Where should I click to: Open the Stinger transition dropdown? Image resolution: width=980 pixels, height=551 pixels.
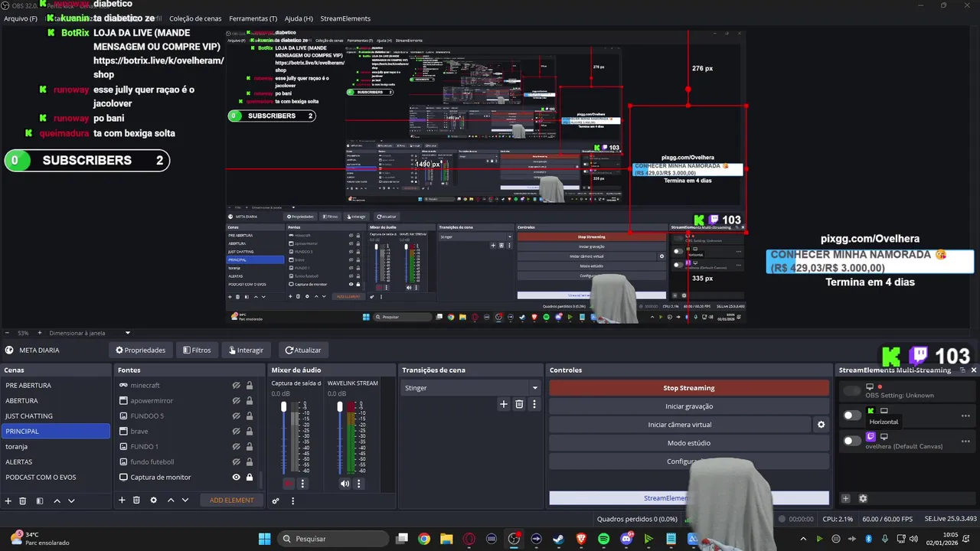pyautogui.click(x=471, y=388)
